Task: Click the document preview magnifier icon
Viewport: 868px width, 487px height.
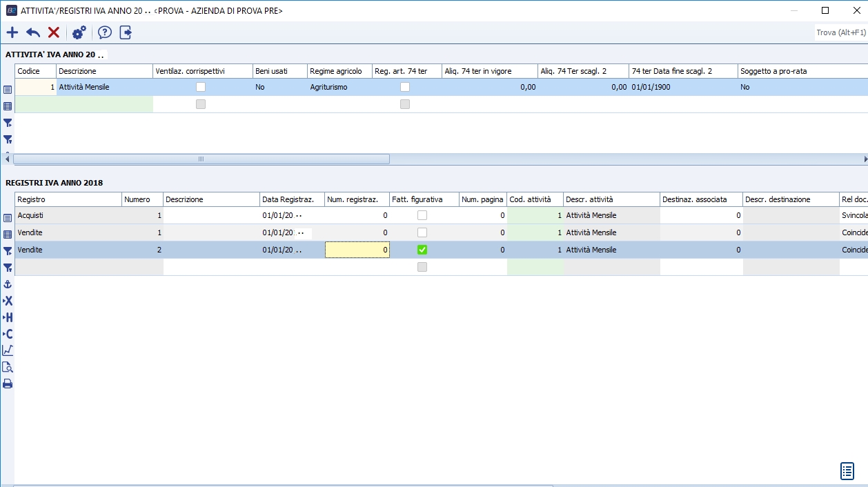Action: click(8, 367)
